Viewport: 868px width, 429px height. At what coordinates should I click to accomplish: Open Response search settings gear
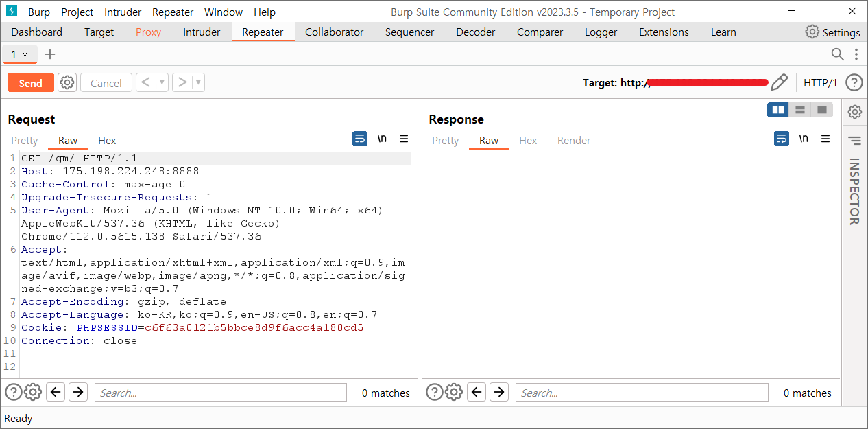tap(454, 392)
